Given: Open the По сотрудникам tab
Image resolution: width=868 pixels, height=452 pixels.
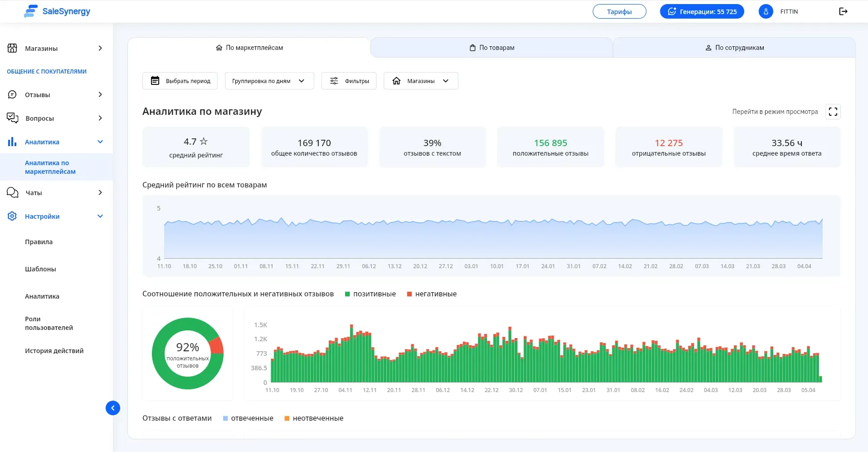Looking at the screenshot, I should click(x=734, y=47).
